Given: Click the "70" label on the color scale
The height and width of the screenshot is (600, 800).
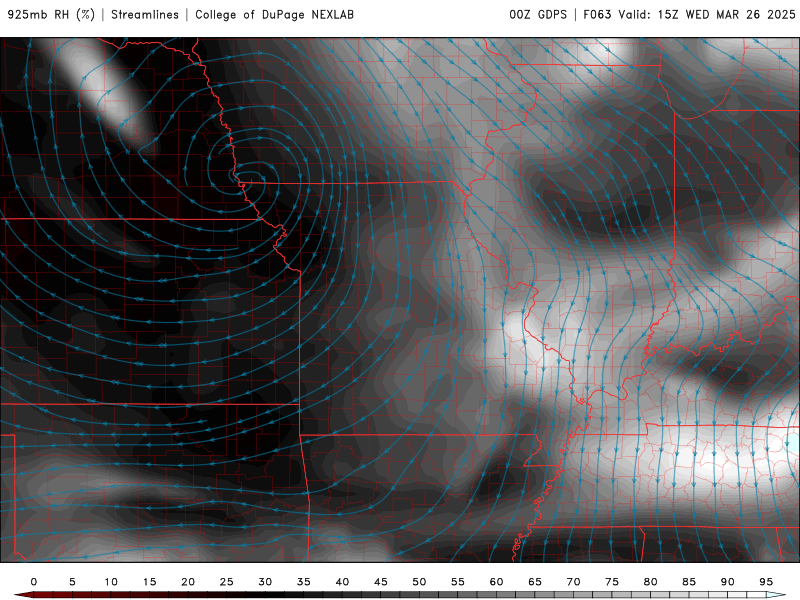Looking at the screenshot, I should (x=573, y=582).
